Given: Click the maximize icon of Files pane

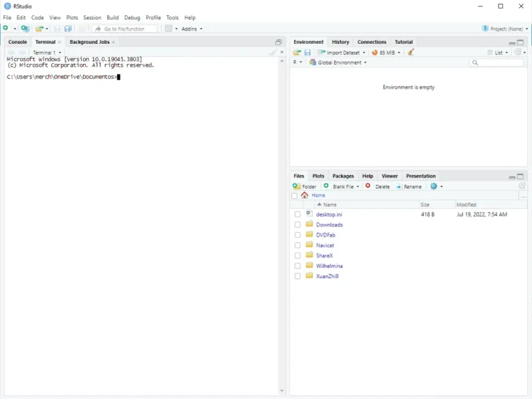Looking at the screenshot, I should pyautogui.click(x=521, y=176).
